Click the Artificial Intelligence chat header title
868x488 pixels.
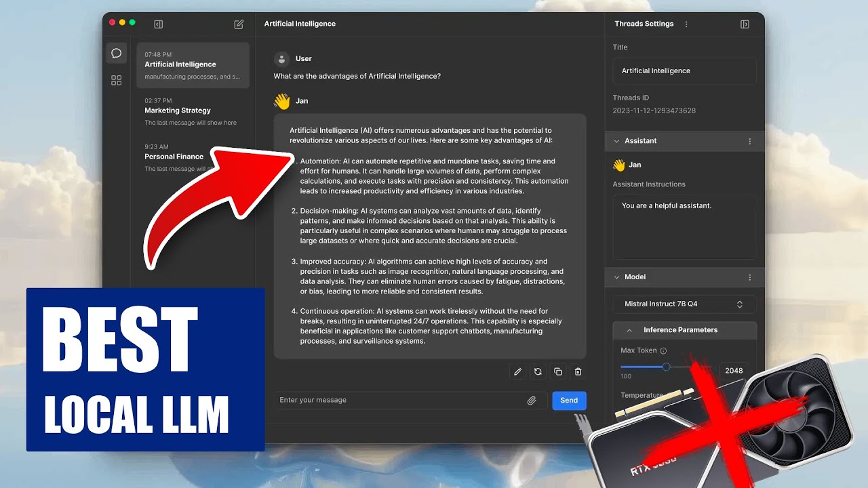coord(300,24)
